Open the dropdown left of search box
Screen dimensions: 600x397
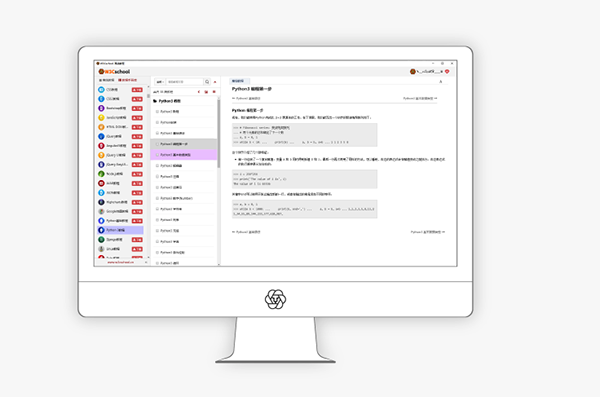click(x=160, y=82)
